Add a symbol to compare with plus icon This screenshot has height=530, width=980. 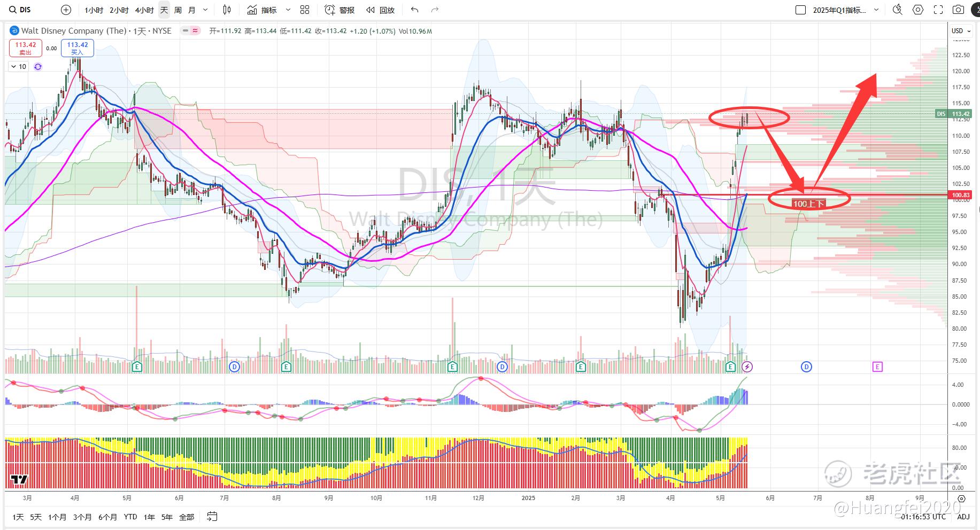(x=66, y=10)
